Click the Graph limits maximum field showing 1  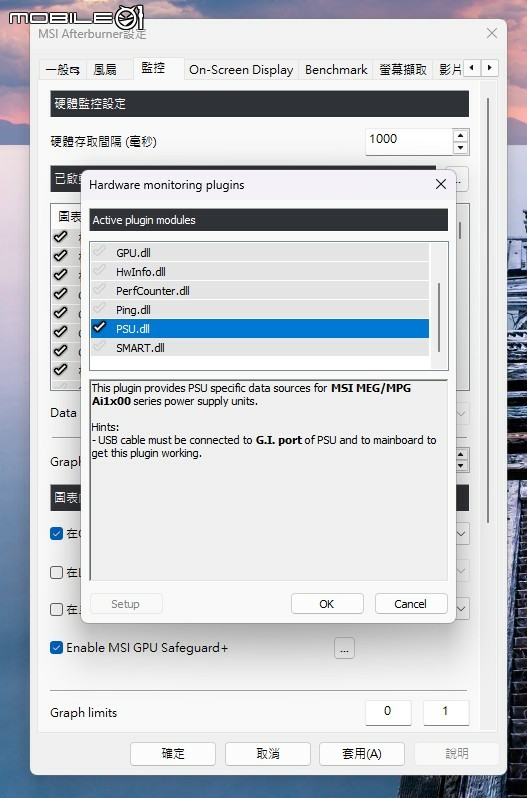pos(446,712)
